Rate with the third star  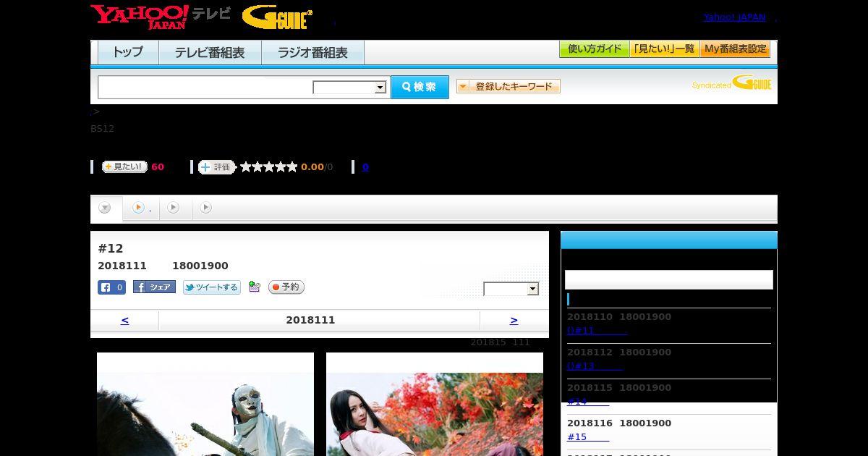point(269,167)
